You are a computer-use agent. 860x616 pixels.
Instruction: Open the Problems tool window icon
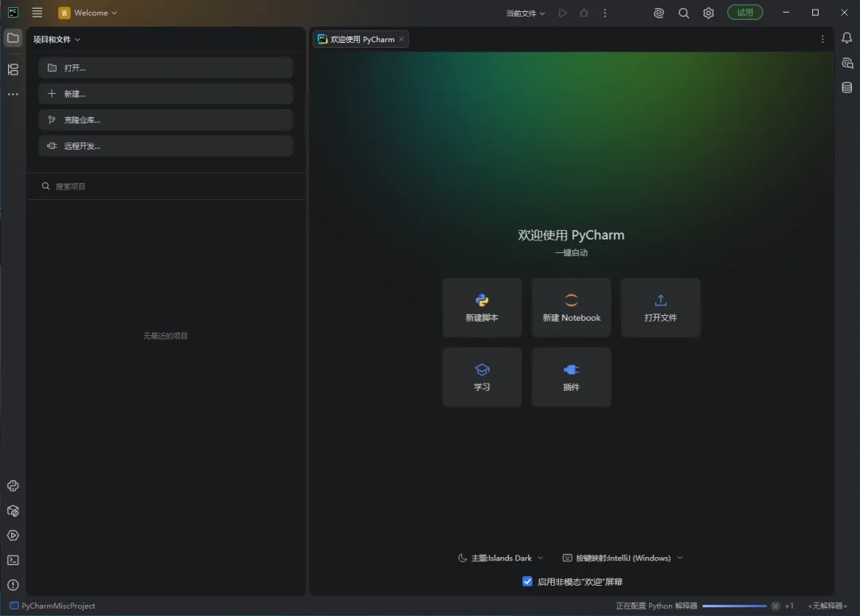14,585
